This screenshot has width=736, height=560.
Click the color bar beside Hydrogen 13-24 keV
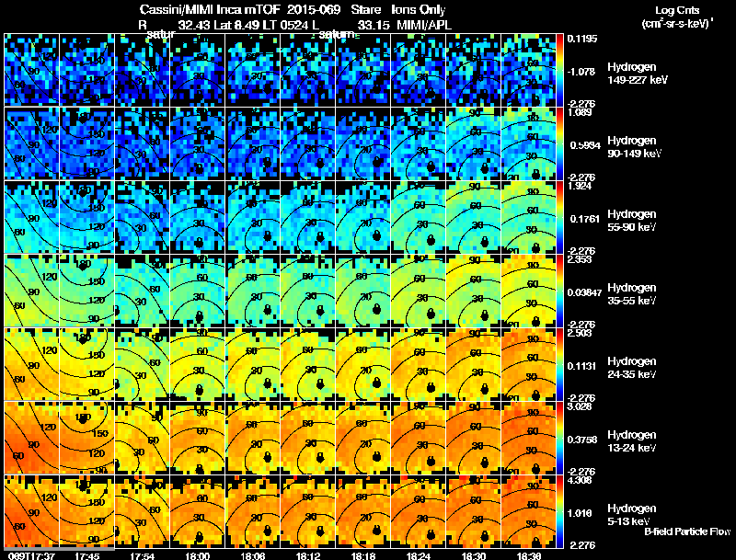pyautogui.click(x=559, y=438)
